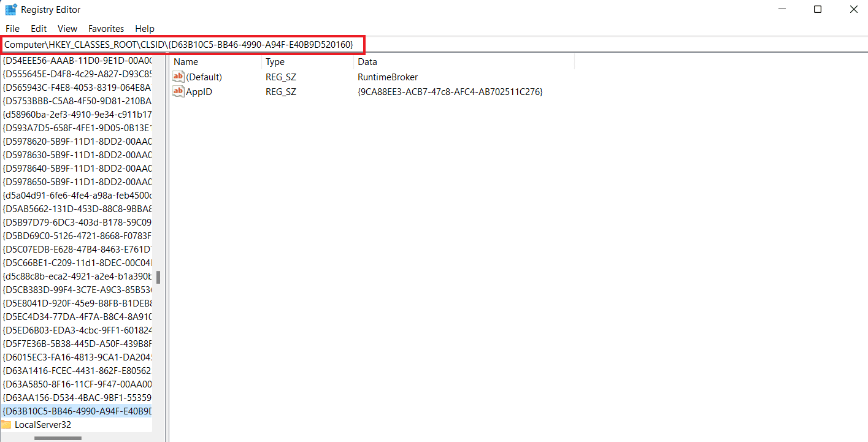This screenshot has height=442, width=868.
Task: Click the LocalServer32 folder icon
Action: point(6,424)
